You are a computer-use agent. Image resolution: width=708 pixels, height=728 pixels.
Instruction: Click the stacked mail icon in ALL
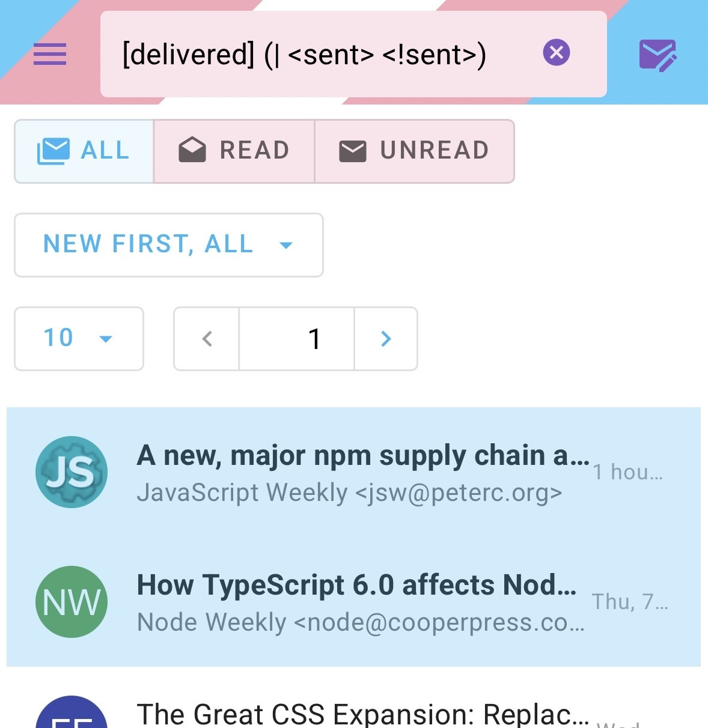click(53, 151)
